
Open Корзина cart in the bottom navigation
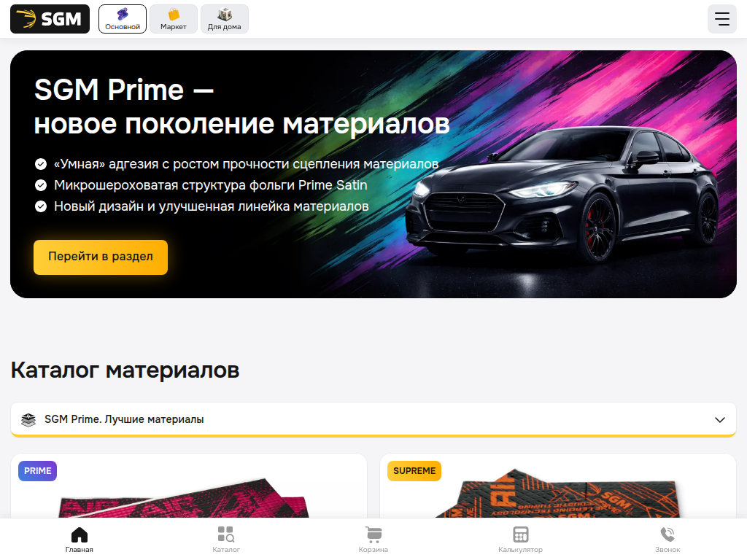[x=373, y=540]
